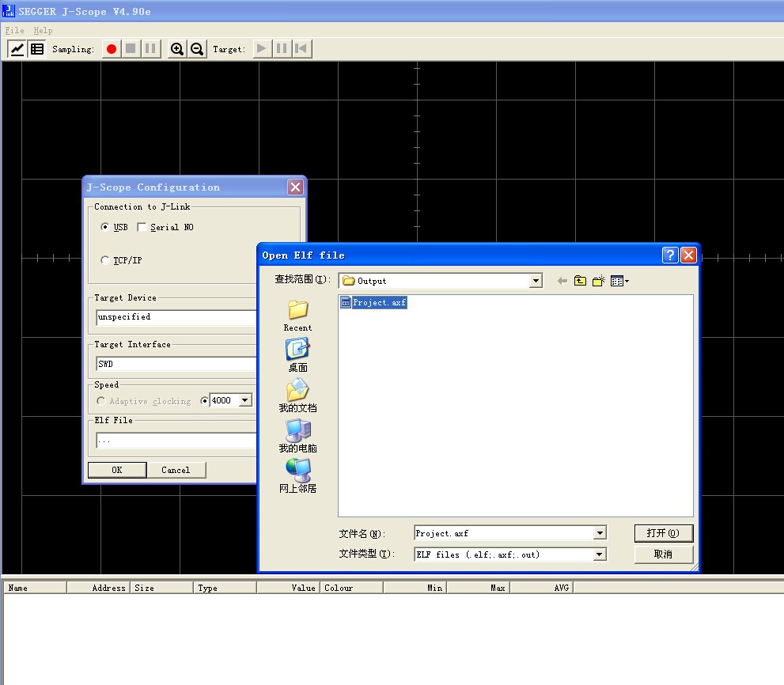Expand the 文件类型 ELF files type dropdown
This screenshot has width=784, height=685.
point(599,554)
